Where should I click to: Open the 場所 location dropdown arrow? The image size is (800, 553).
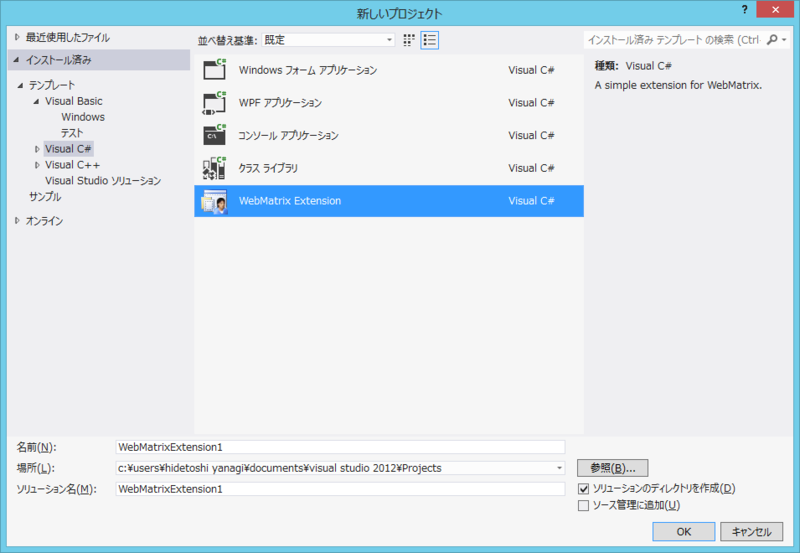[559, 468]
